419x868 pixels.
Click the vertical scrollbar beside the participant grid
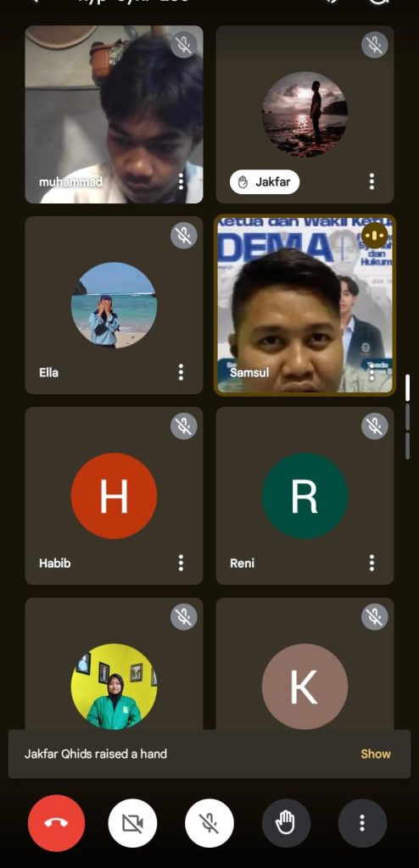408,417
